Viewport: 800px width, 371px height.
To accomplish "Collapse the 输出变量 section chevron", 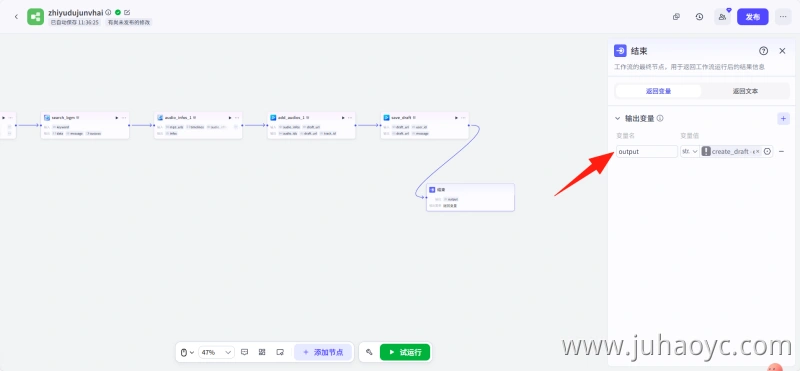I will 617,118.
